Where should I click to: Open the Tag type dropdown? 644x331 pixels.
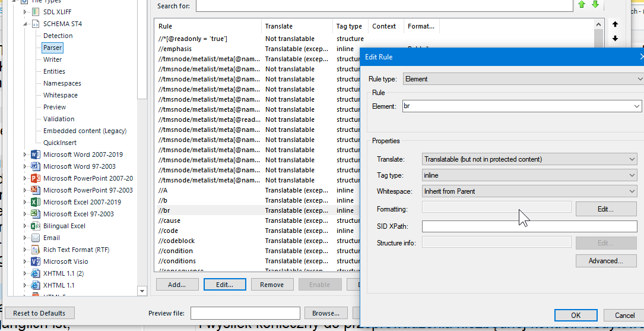(x=529, y=175)
